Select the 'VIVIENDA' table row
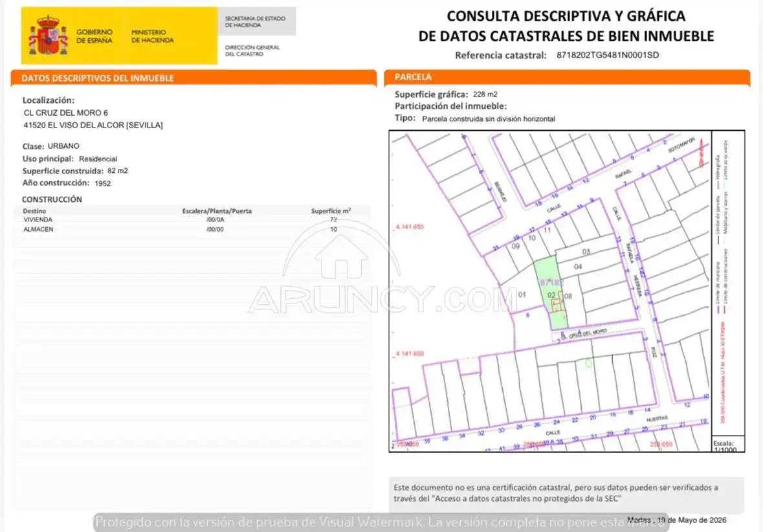The image size is (763, 532). pyautogui.click(x=193, y=219)
